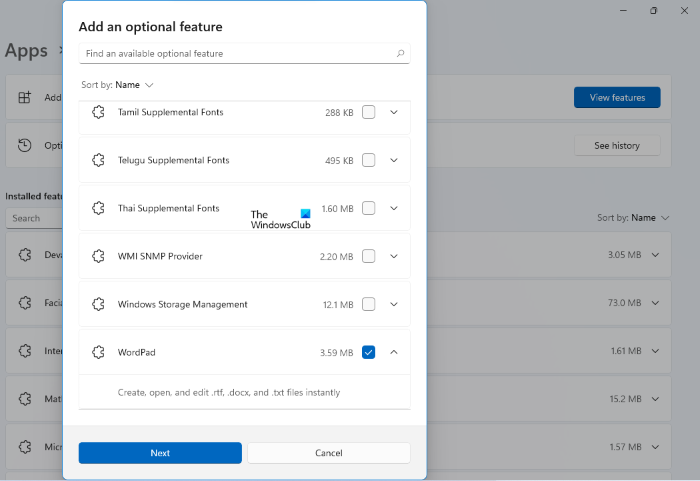Focus the find optional feature search field
This screenshot has width=700, height=481.
point(235,54)
